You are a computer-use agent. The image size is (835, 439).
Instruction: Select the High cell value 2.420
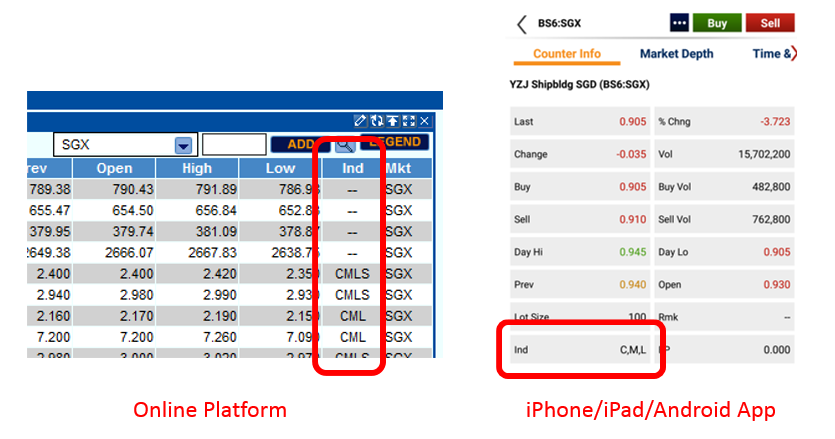tap(219, 274)
